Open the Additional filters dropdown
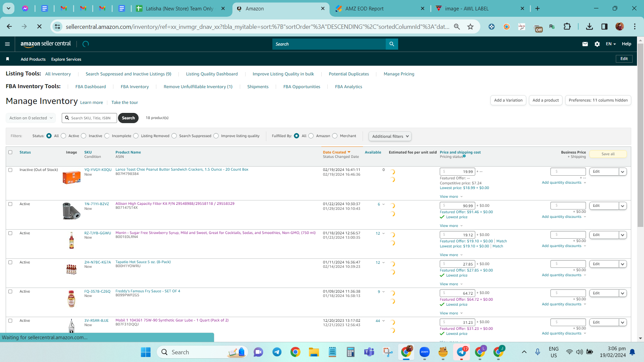This screenshot has height=362, width=644. pos(390,136)
